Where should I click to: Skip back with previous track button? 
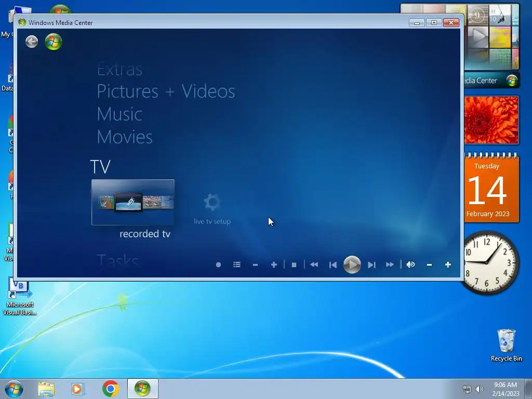coord(333,264)
